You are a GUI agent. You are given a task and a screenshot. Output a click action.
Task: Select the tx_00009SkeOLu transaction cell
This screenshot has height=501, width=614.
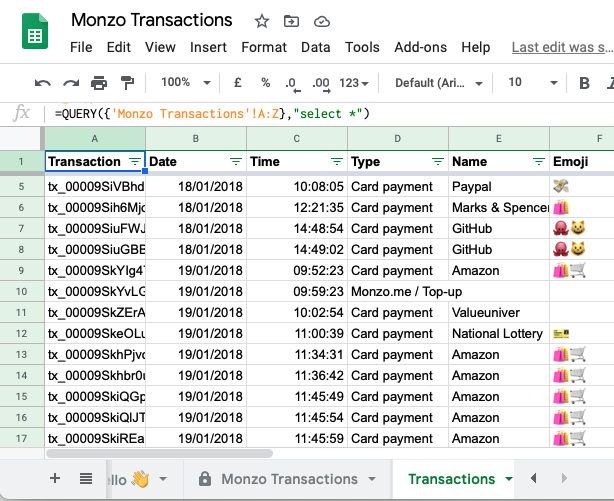click(x=95, y=334)
